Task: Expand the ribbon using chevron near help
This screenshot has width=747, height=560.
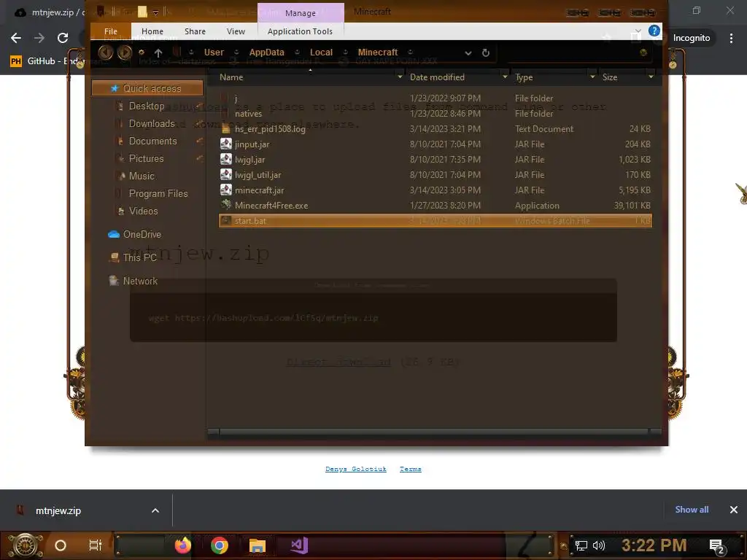Action: 638,31
